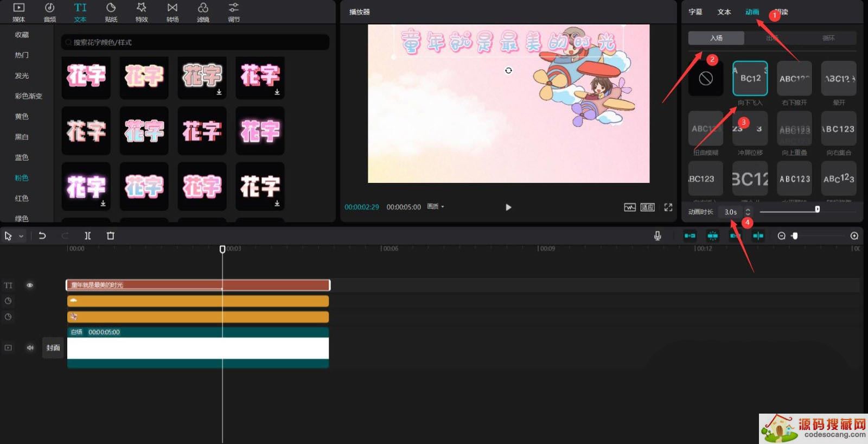Mute the main video track

[30, 348]
